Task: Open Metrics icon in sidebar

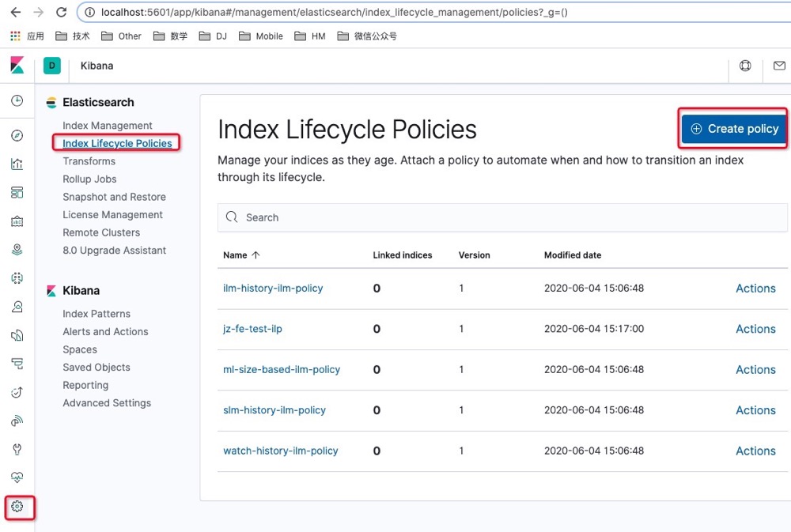Action: [17, 307]
